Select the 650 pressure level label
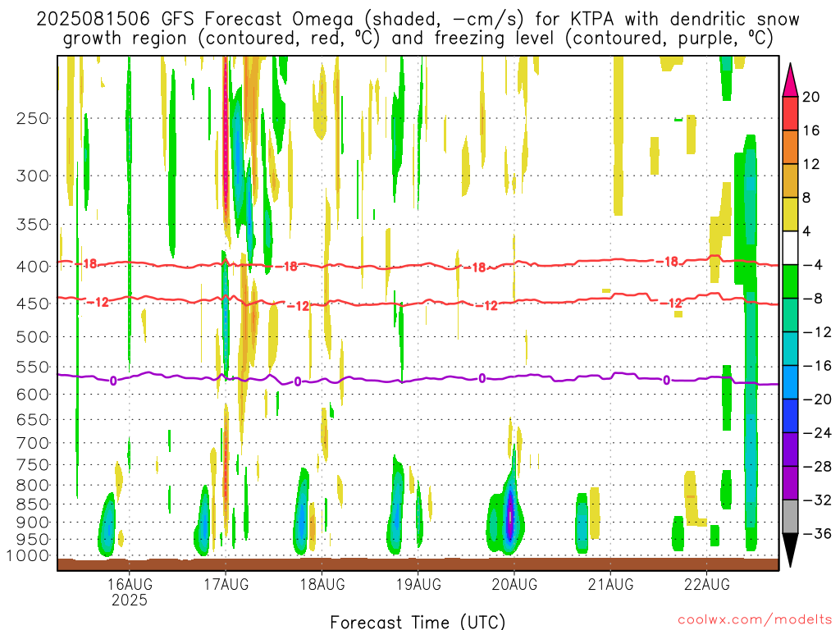This screenshot has height=630, width=840. (x=33, y=419)
